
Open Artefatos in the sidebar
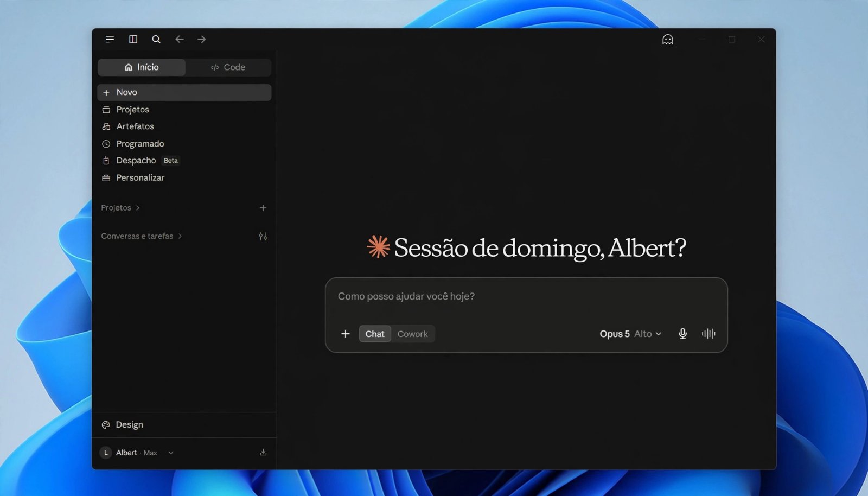coord(184,126)
